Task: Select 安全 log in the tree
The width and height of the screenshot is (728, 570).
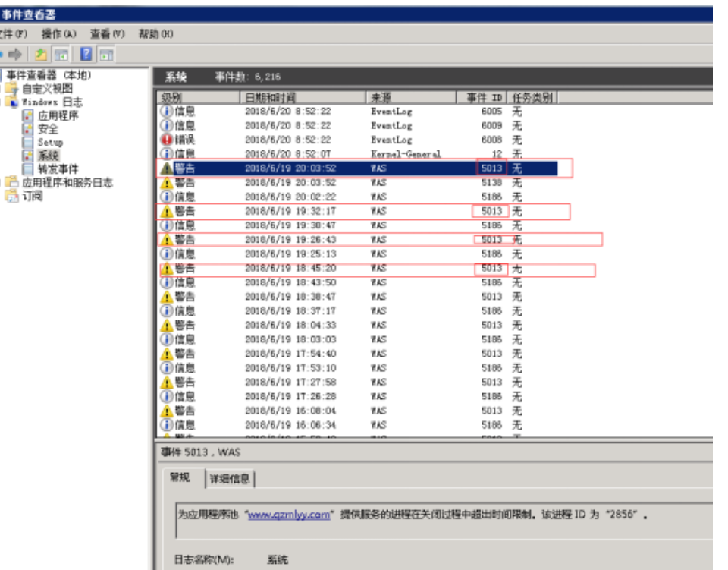Action: 48,129
